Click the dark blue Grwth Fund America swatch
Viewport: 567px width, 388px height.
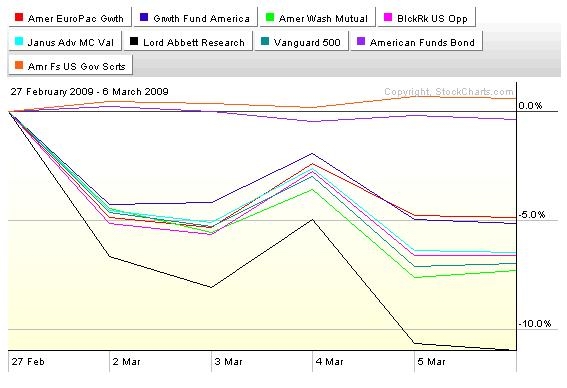[x=144, y=17]
